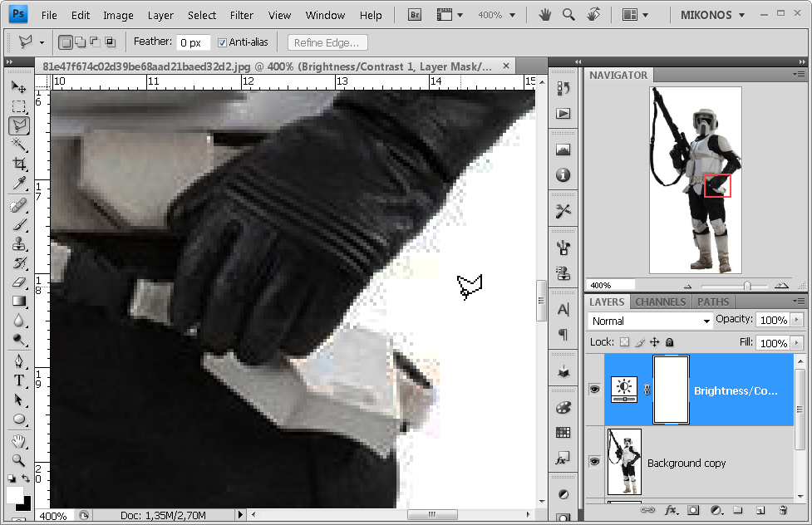812x525 pixels.
Task: Hide the Brightness/Contrast layer eye icon
Action: [594, 390]
